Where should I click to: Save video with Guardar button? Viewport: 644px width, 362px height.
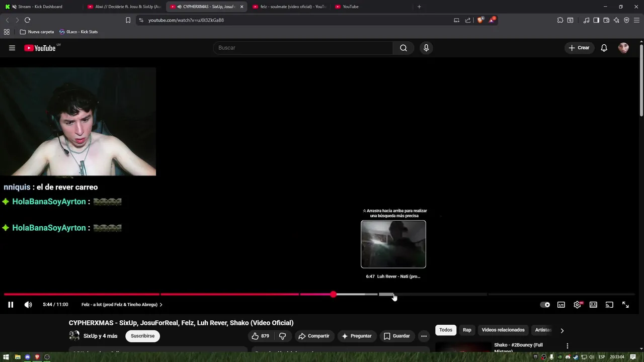[x=396, y=336]
